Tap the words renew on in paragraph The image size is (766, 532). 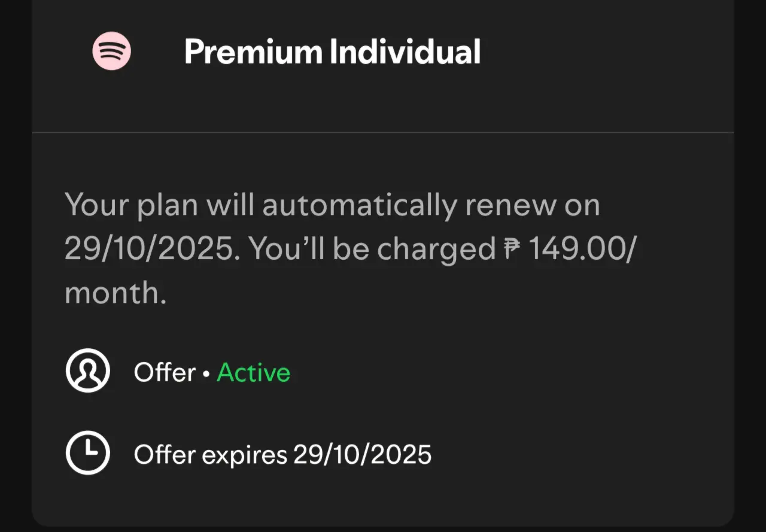[533, 205]
